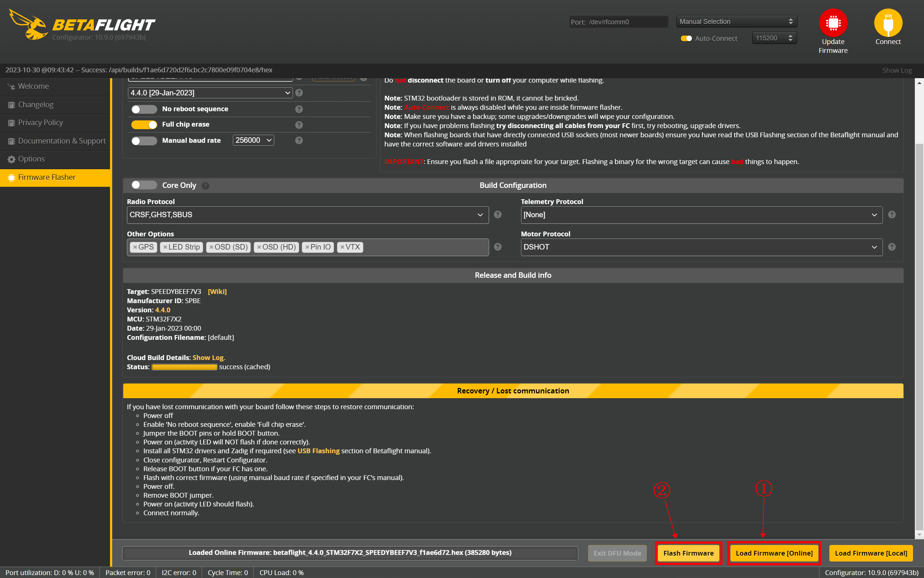Open the Privacy Policy tab
The image size is (924, 578).
point(55,123)
